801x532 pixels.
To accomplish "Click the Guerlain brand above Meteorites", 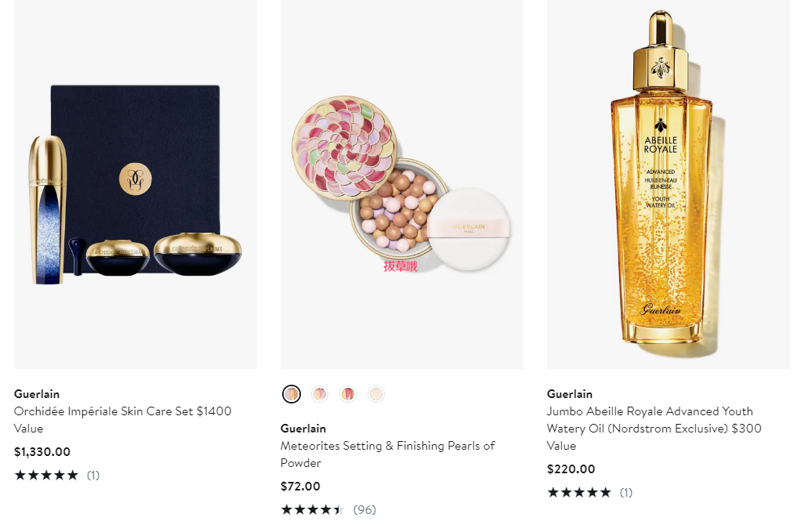I will pyautogui.click(x=303, y=429).
